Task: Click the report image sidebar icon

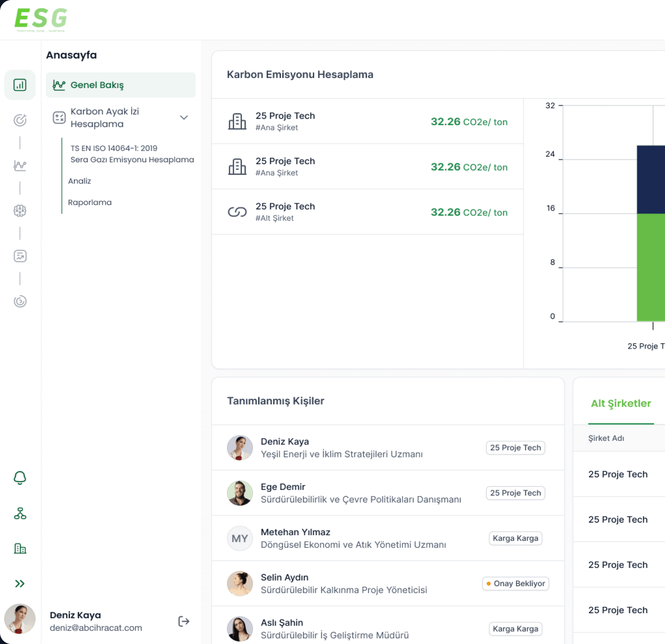Action: point(20,256)
